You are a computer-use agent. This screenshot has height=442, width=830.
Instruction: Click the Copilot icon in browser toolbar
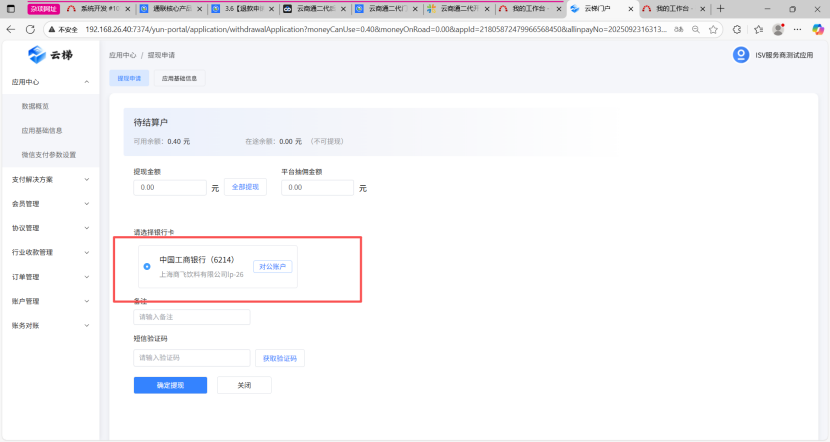pos(817,30)
